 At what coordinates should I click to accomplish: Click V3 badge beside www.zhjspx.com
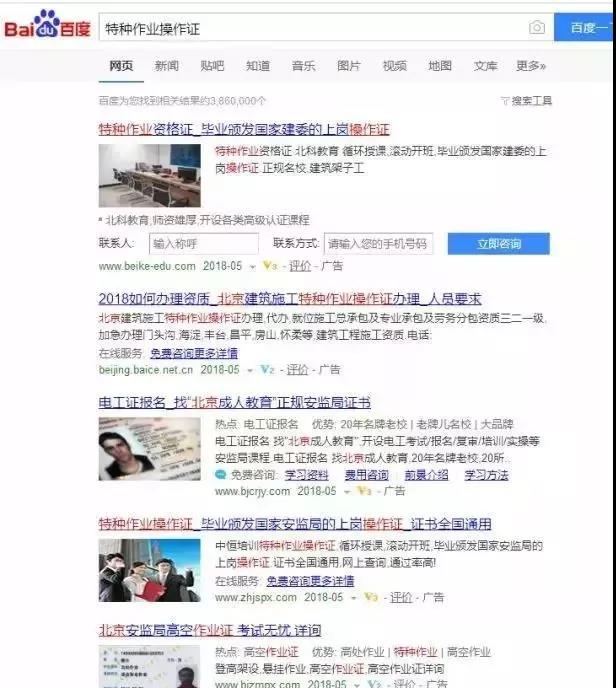pyautogui.click(x=371, y=597)
